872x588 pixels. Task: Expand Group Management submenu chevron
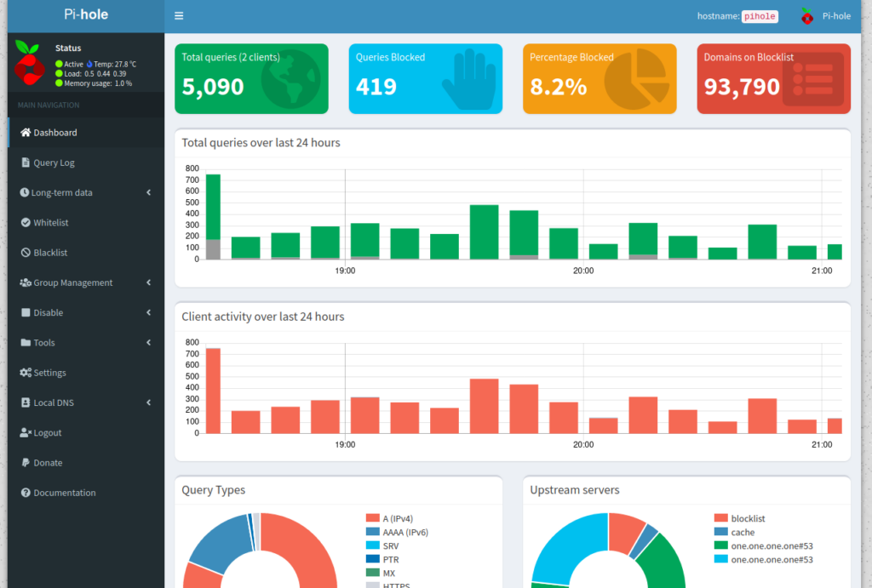[148, 283]
